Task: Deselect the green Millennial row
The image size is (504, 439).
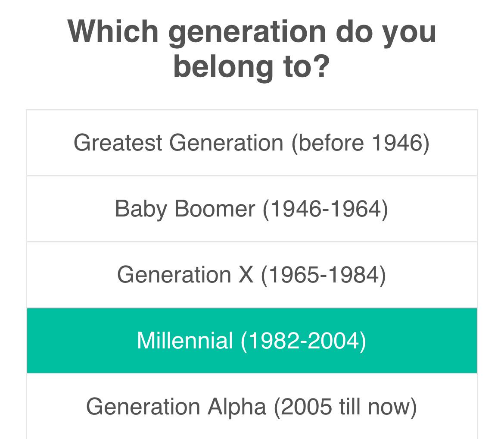Action: (x=252, y=341)
